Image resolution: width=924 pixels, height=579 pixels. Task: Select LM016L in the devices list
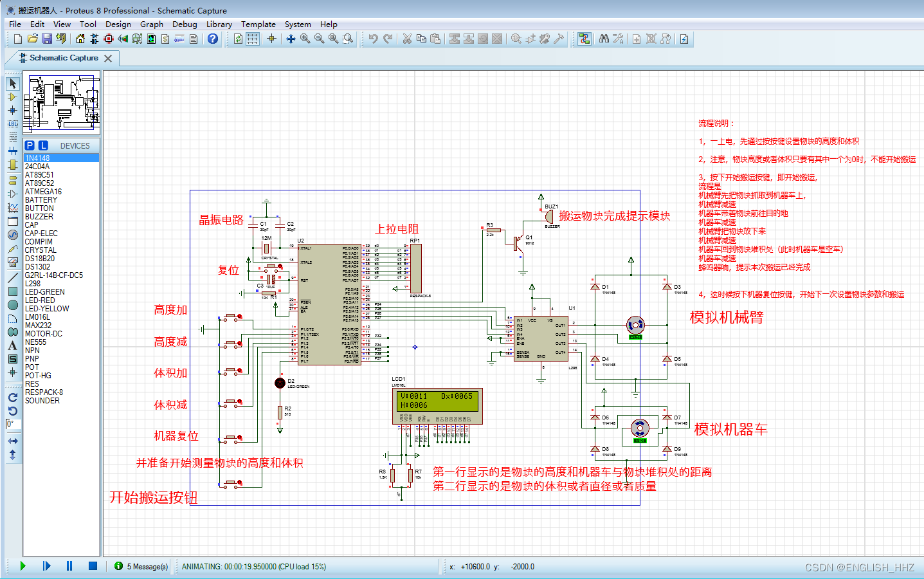62,317
